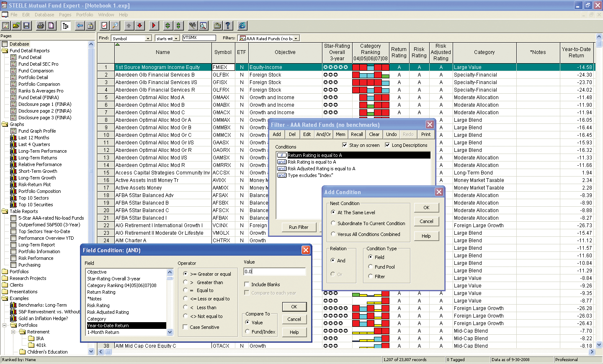Viewport: 603px width, 364px height.
Task: Click the blue left arrow toolbar icon
Action: click(x=80, y=26)
